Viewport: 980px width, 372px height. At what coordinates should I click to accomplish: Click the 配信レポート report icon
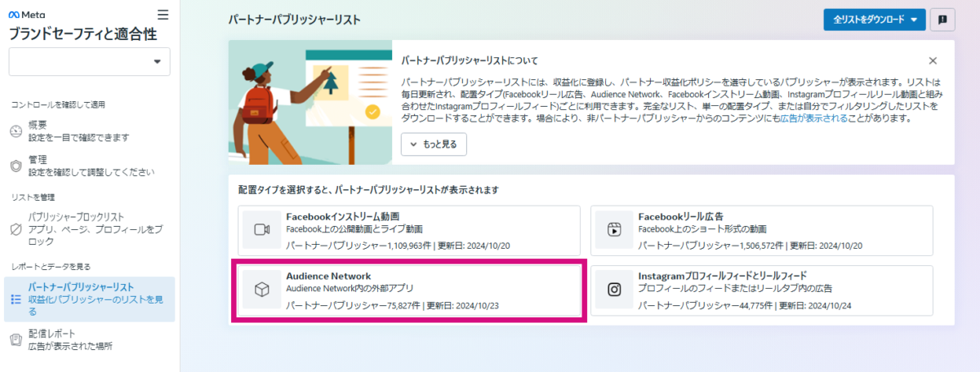click(16, 339)
